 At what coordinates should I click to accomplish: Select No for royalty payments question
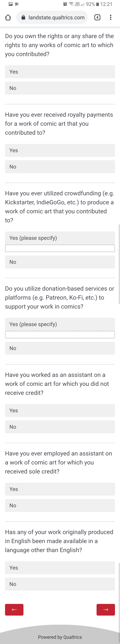tap(60, 167)
